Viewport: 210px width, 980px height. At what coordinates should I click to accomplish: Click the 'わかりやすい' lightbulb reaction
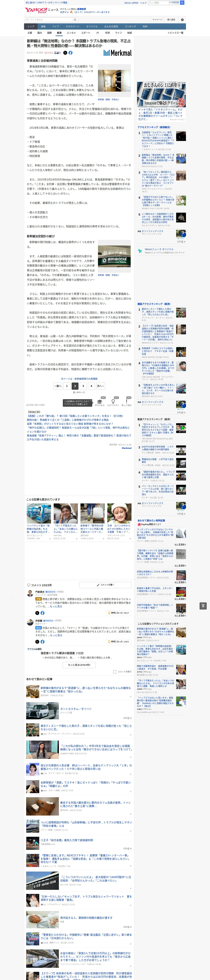(113, 402)
